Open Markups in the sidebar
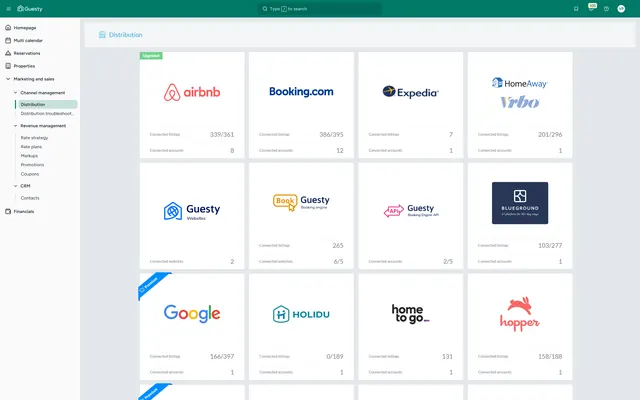 [x=29, y=156]
